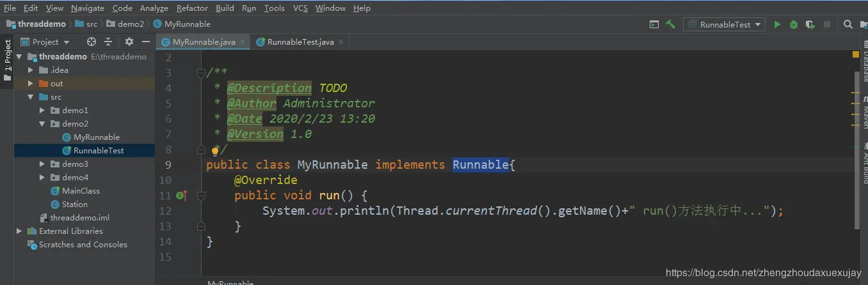Click threaddemo.iml file icon
Screen dimensions: 868x285
[x=44, y=218]
